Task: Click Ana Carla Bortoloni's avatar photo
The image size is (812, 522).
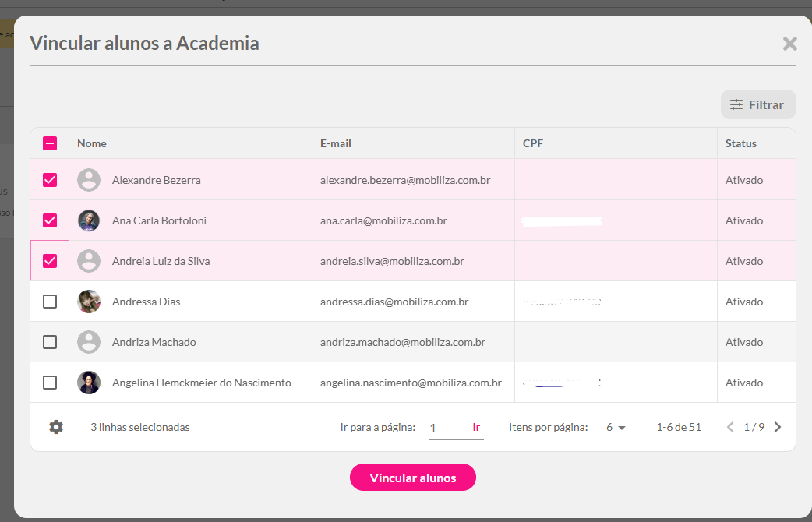Action: tap(89, 220)
